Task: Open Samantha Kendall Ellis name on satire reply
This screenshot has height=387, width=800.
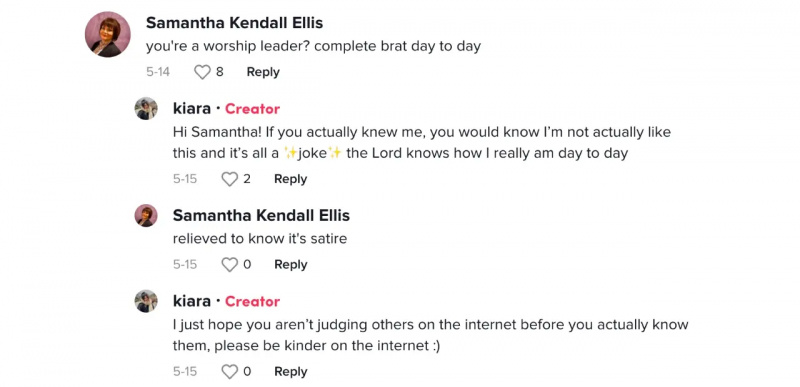Action: pos(261,216)
